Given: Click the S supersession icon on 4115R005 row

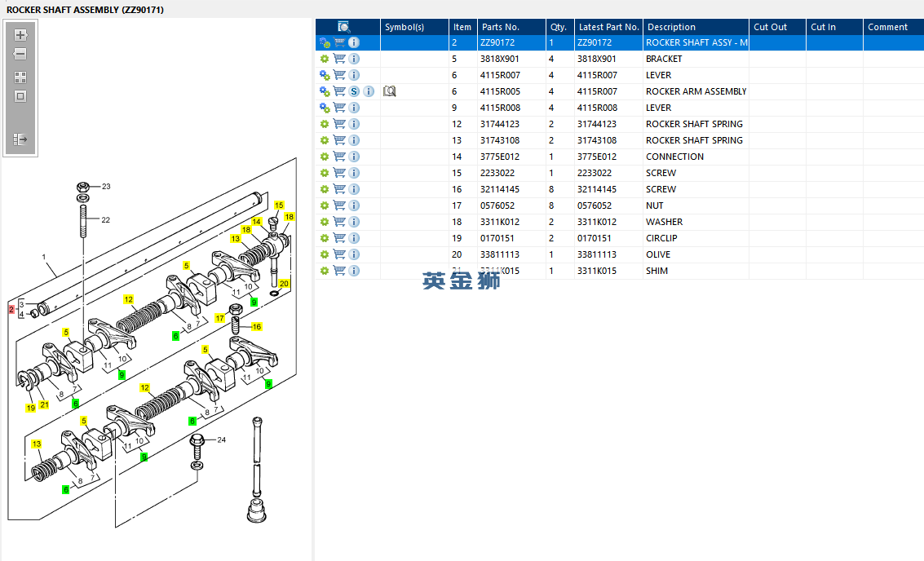Looking at the screenshot, I should coord(354,91).
